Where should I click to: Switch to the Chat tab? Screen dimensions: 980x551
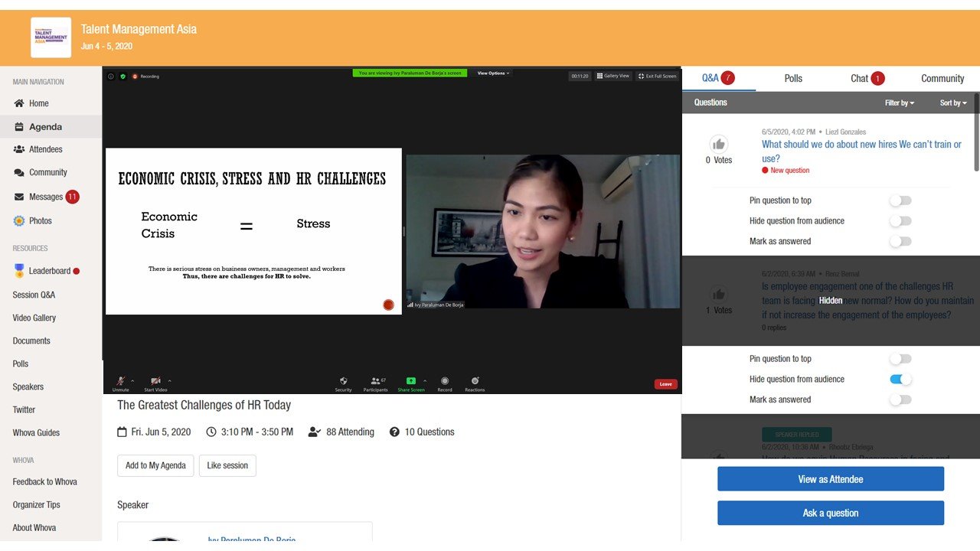[860, 78]
